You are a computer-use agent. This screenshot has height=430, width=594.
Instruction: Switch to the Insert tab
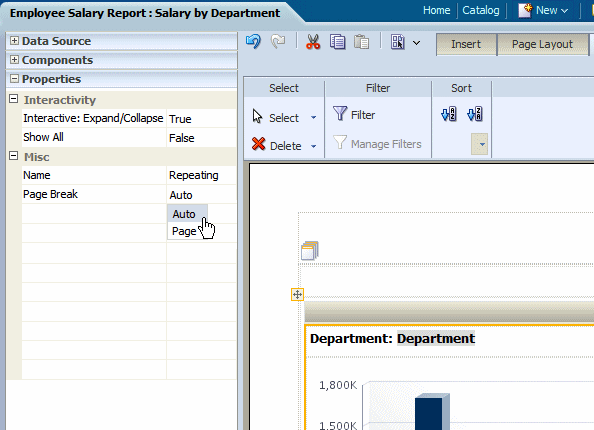(466, 44)
